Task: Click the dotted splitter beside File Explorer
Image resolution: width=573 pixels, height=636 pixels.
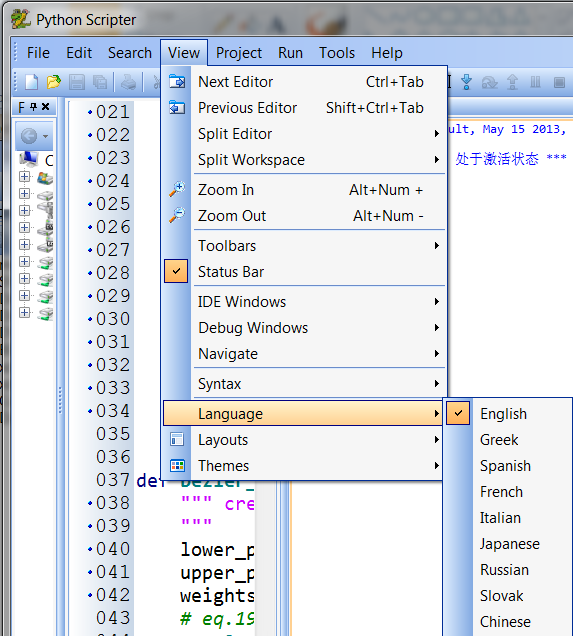Action: [x=60, y=400]
